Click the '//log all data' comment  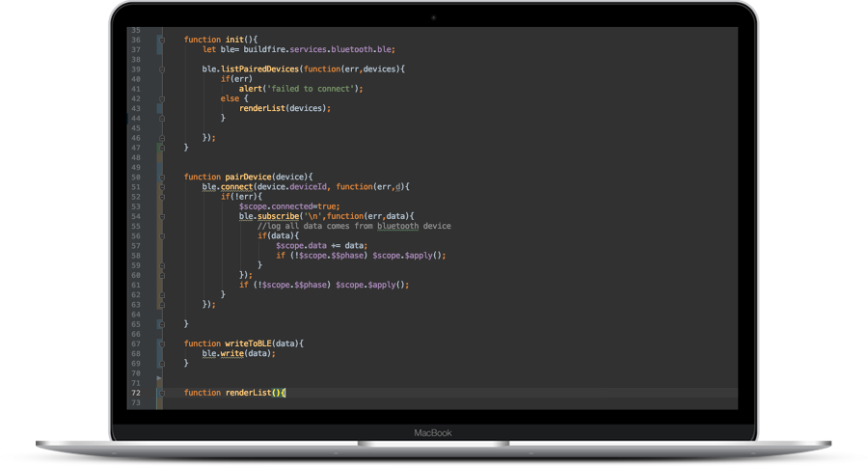354,226
